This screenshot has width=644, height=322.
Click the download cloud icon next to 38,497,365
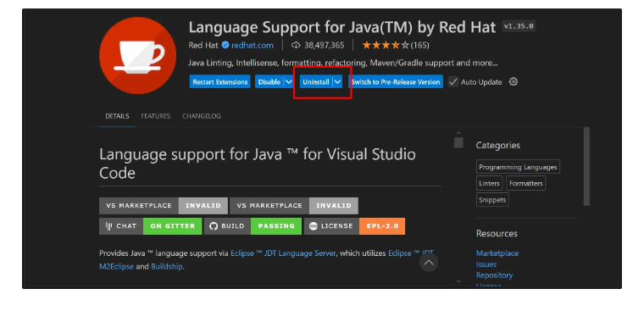[x=296, y=45]
